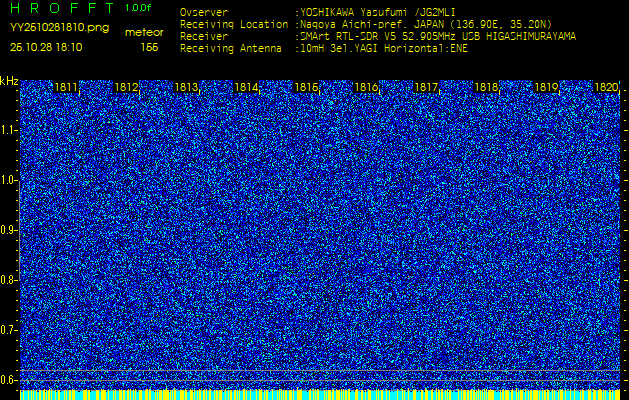This screenshot has height=400, width=629.
Task: Click the Receiving Location label
Action: point(234,24)
